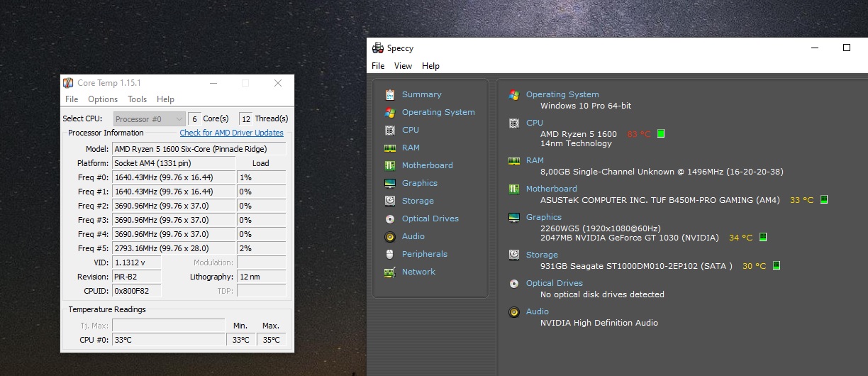Click the Operating System sidebar icon in Speccy
868x376 pixels.
[389, 112]
